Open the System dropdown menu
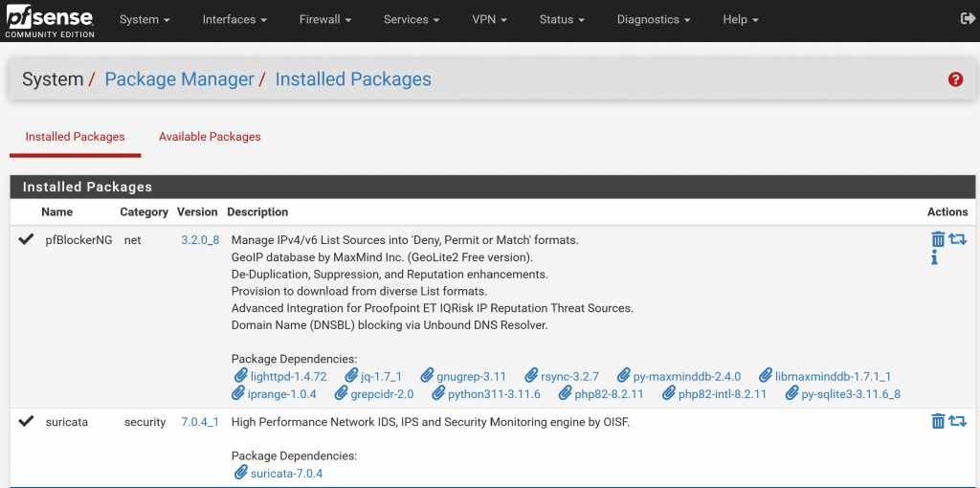 [145, 19]
